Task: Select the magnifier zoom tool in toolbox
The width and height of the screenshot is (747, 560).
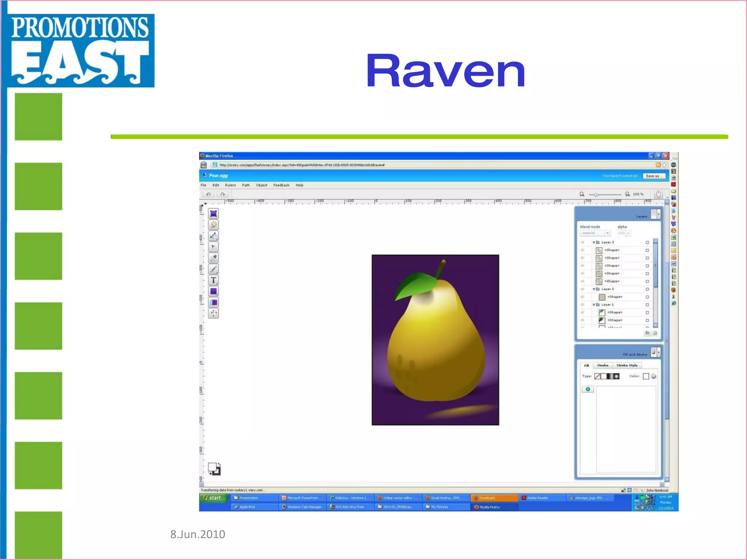Action: pos(213,225)
